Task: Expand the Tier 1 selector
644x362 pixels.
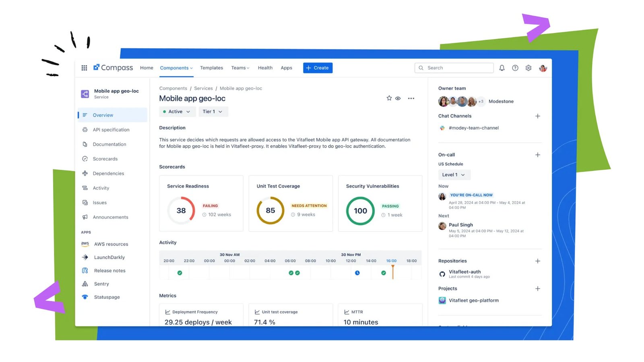Action: [x=213, y=111]
